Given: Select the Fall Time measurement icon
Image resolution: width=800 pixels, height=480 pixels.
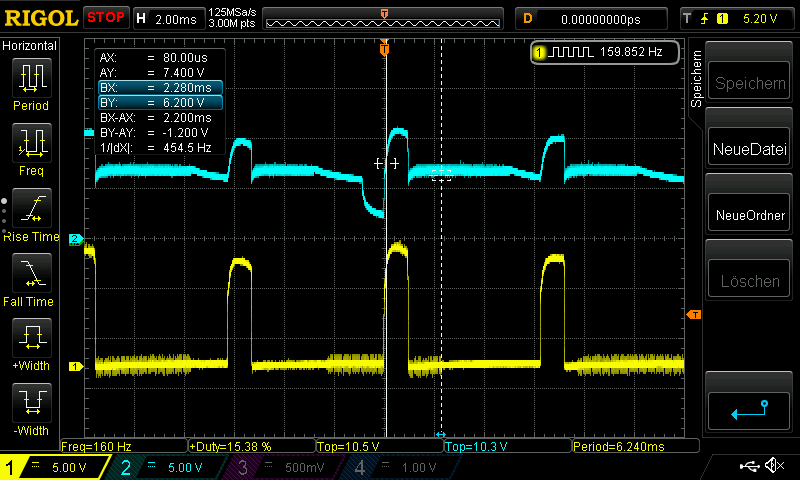Looking at the screenshot, I should coord(32,273).
